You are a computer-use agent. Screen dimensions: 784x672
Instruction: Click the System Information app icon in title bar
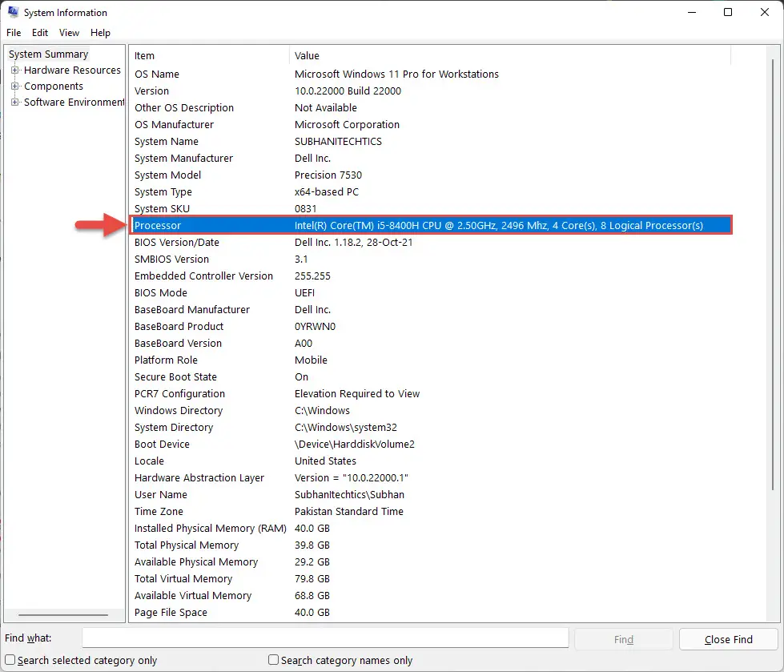13,12
